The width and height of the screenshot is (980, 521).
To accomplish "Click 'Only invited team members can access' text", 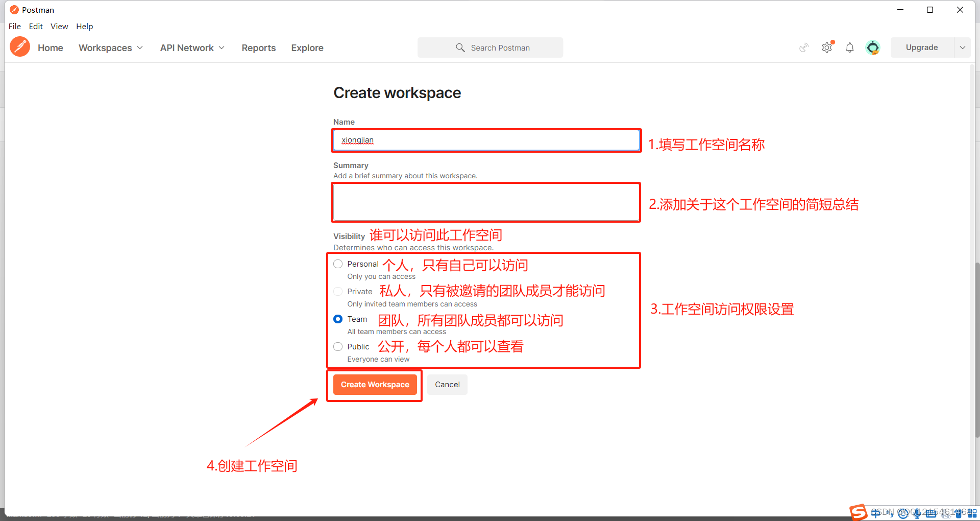I will coord(412,304).
